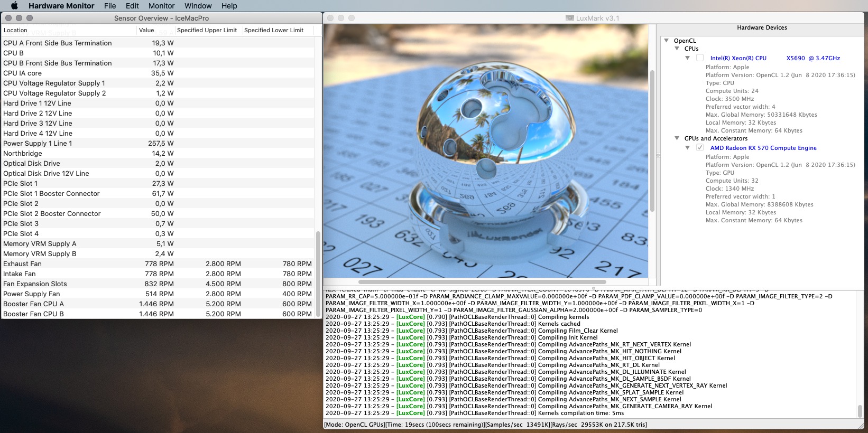The width and height of the screenshot is (868, 433).
Task: Collapse the CPUs tree group
Action: pyautogui.click(x=677, y=49)
